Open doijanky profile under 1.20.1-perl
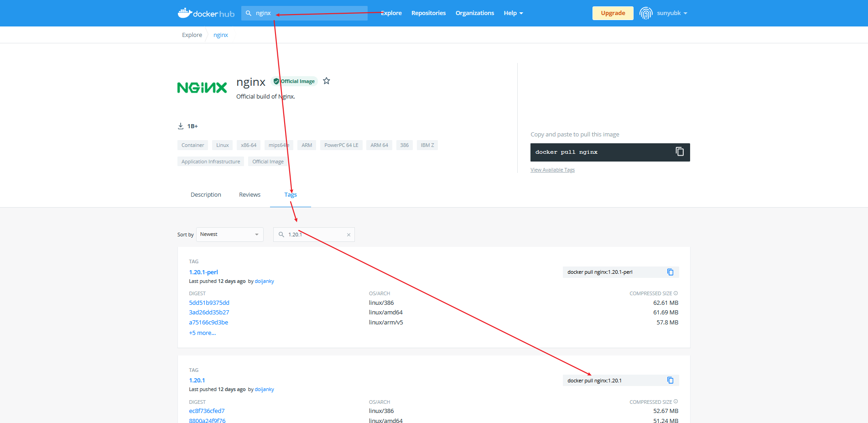Viewport: 868px width, 423px height. coord(264,282)
